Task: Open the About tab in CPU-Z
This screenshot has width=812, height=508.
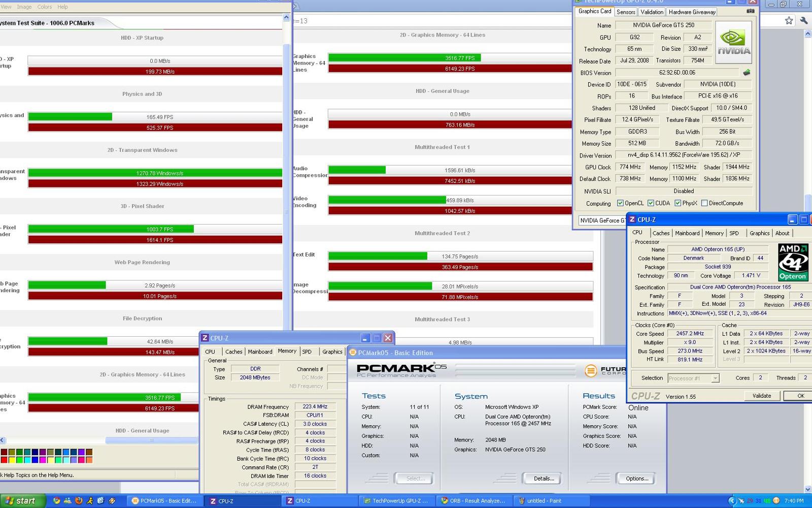Action: (x=782, y=233)
